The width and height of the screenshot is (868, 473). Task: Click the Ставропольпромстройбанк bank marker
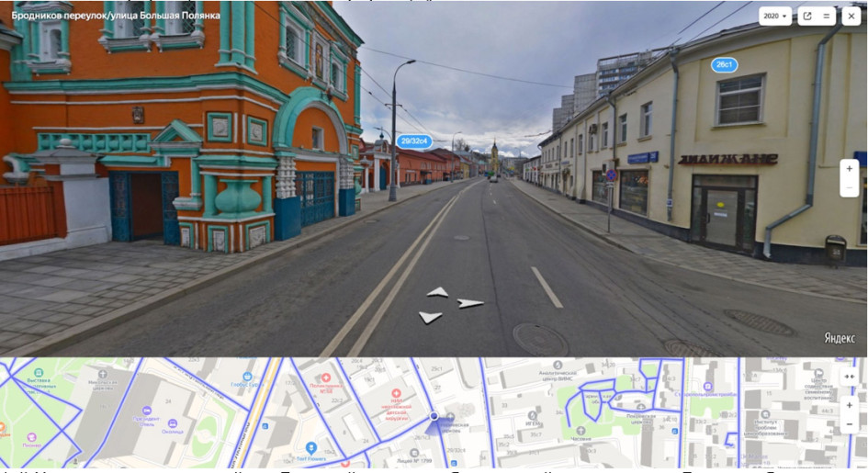point(708,386)
